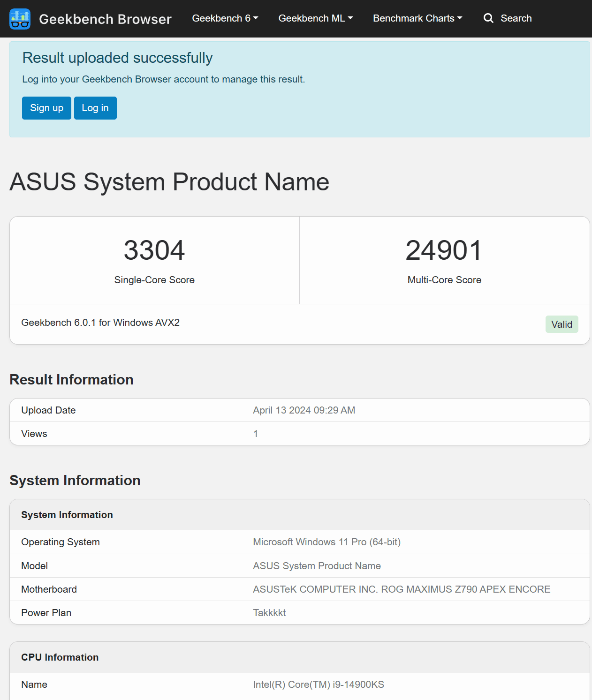The image size is (592, 700).
Task: Click the Views row label
Action: pos(34,434)
